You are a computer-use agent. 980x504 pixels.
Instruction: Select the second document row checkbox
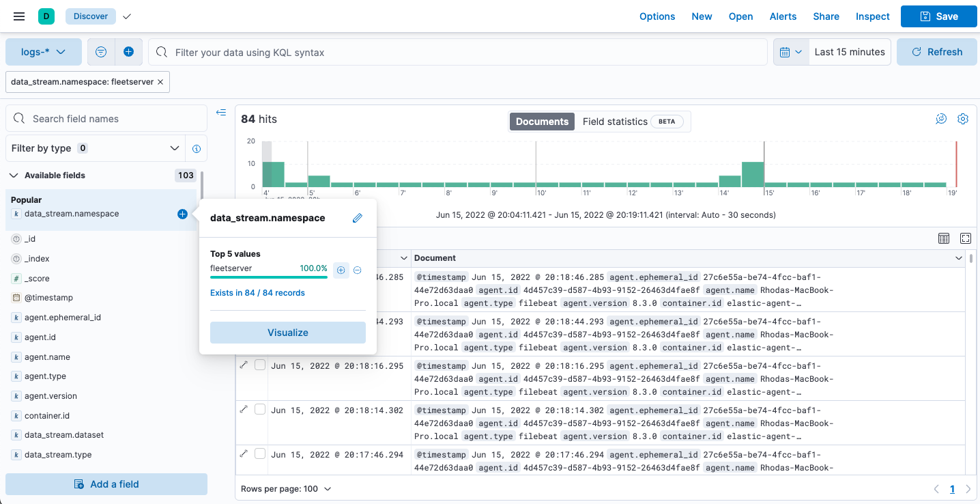(260, 322)
